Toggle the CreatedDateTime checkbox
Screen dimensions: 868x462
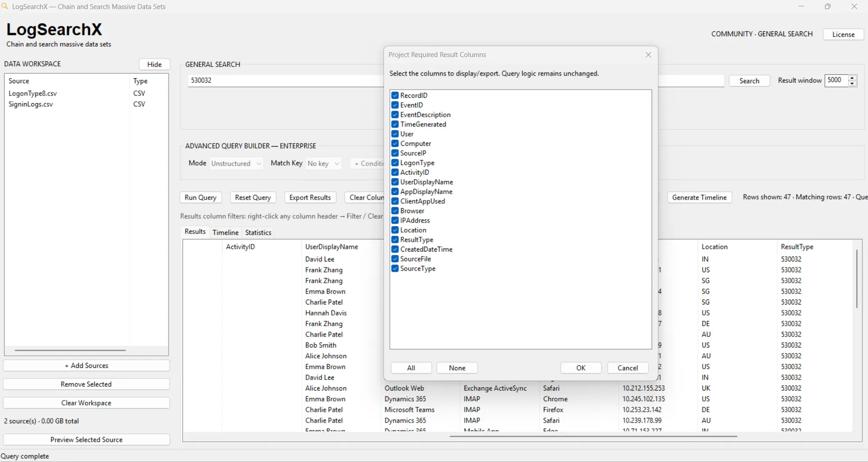point(395,249)
